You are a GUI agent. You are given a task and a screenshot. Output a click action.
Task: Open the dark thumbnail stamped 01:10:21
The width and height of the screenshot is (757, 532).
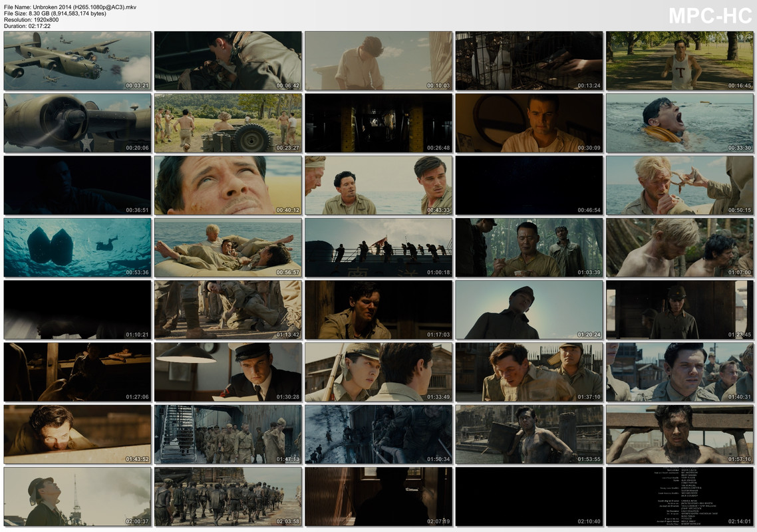77,310
